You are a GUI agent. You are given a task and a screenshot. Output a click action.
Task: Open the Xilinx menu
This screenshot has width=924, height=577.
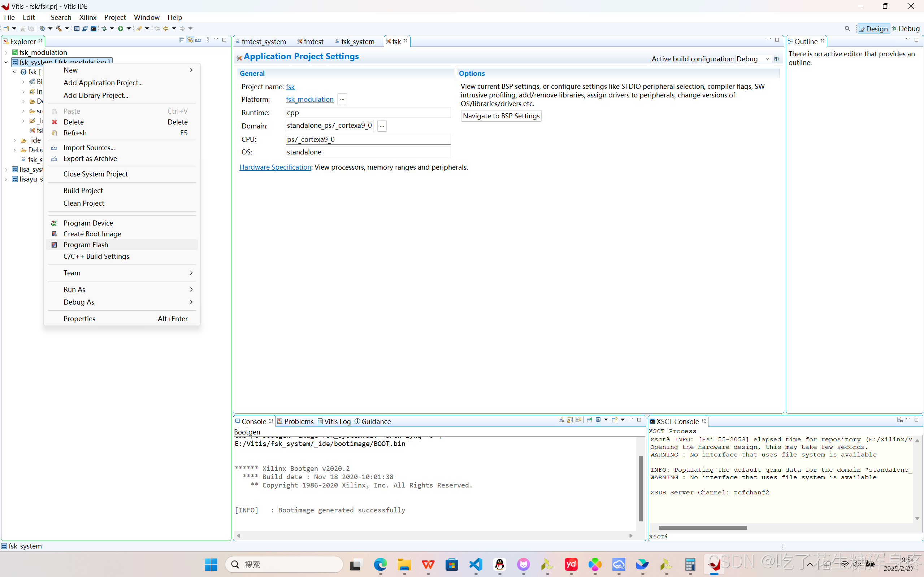(88, 17)
